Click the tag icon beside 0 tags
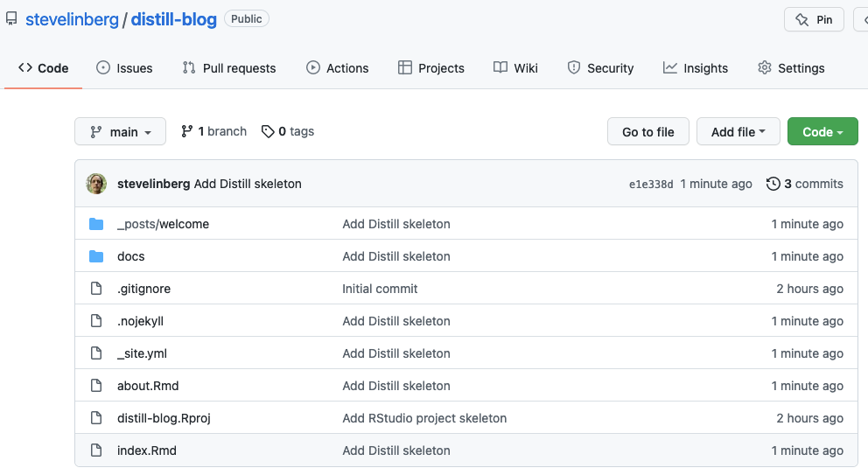Viewport: 868px width, 475px height. [x=268, y=131]
